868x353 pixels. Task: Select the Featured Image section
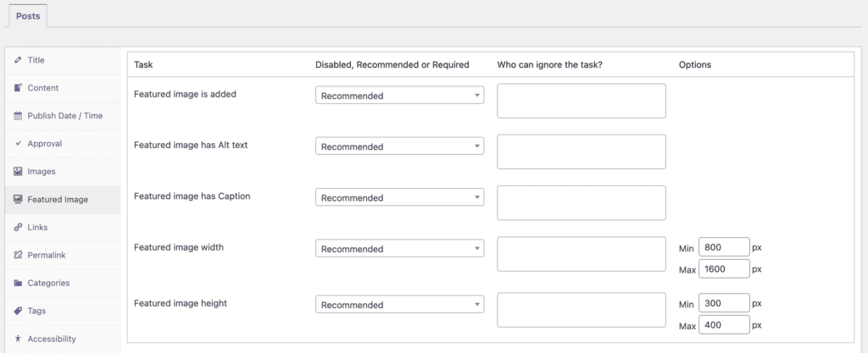point(62,200)
